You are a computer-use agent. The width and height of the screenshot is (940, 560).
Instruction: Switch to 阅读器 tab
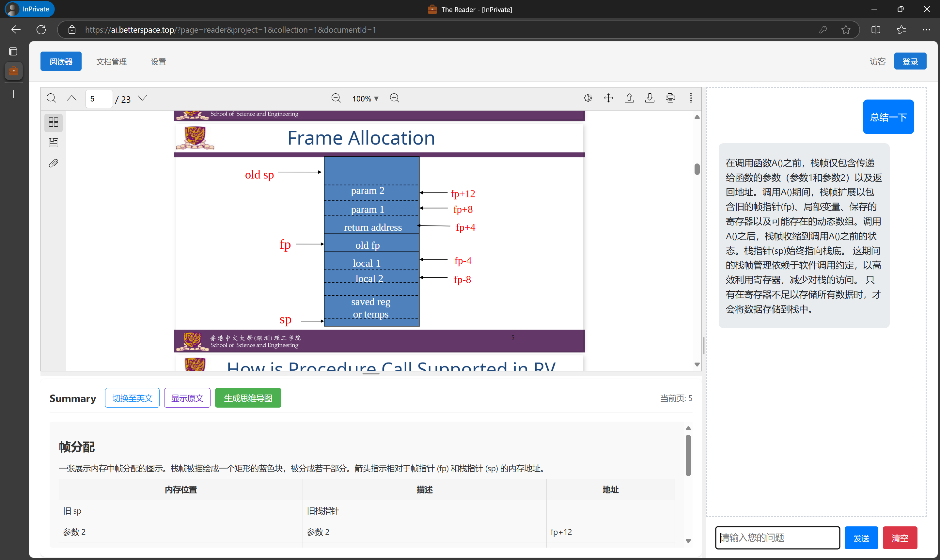pyautogui.click(x=61, y=61)
